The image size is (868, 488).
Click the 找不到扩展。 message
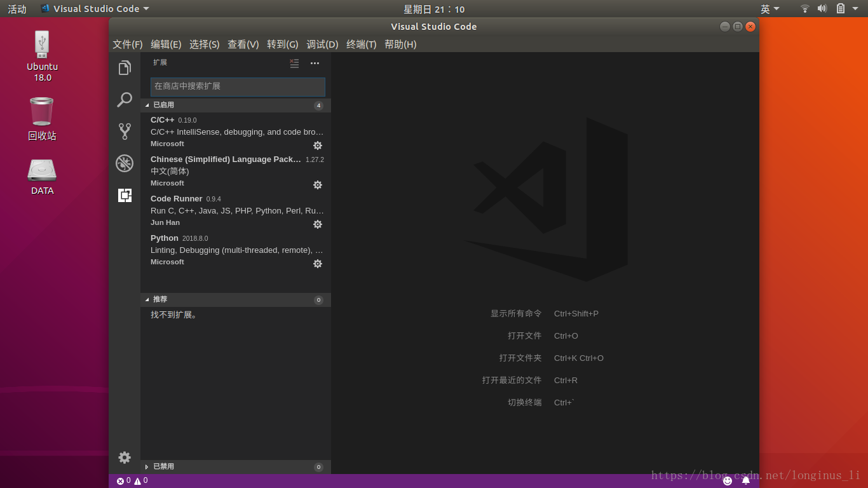click(175, 315)
